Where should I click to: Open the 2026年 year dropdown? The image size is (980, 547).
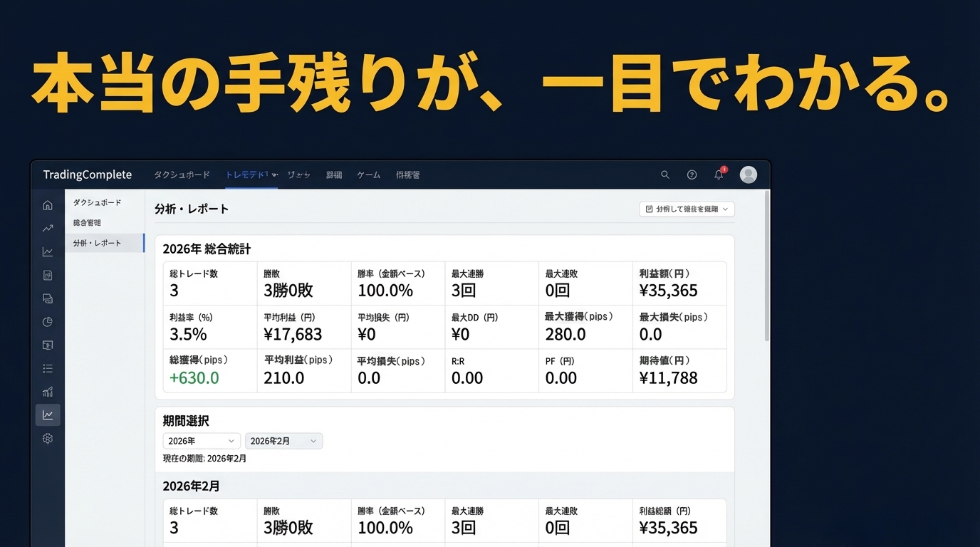click(200, 440)
